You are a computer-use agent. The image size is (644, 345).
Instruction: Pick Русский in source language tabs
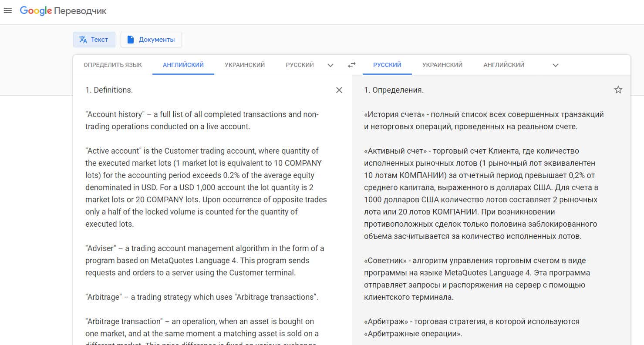pyautogui.click(x=300, y=65)
